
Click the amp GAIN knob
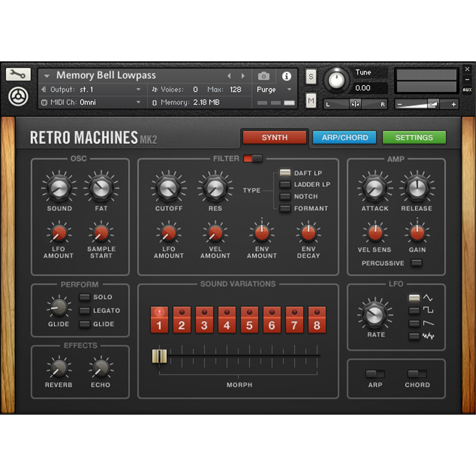pyautogui.click(x=417, y=233)
